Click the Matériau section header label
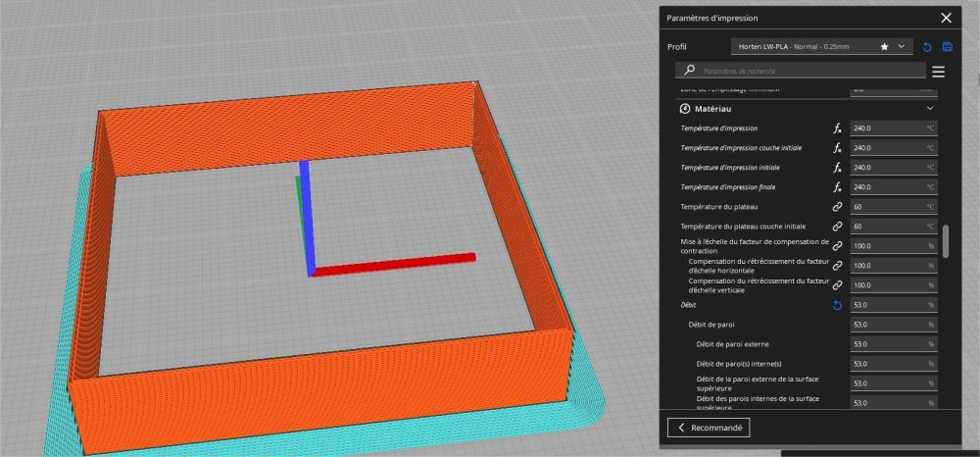Image resolution: width=980 pixels, height=457 pixels. pos(713,109)
